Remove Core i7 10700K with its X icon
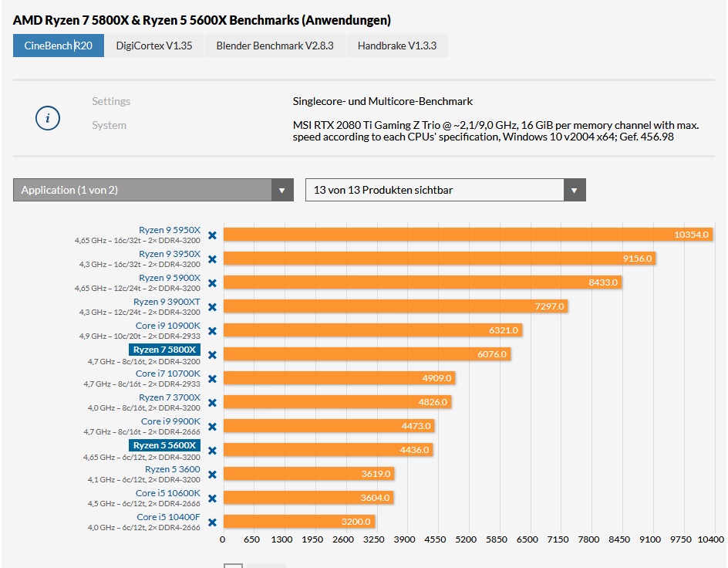 (x=212, y=379)
